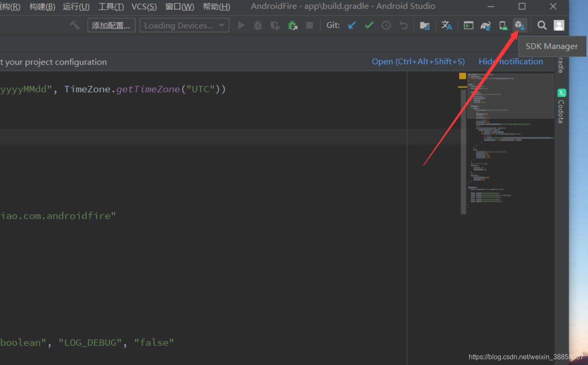Click Run with Coverage icon
The width and height of the screenshot is (588, 365).
(x=275, y=25)
